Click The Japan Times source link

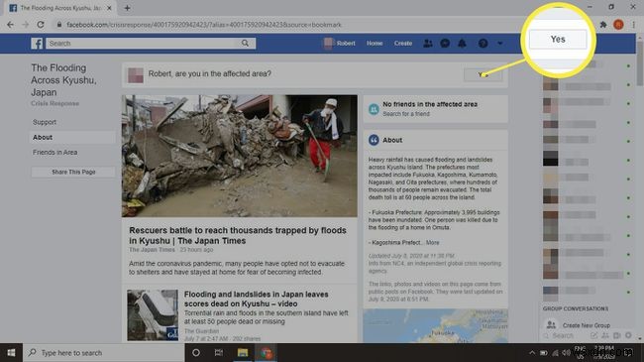click(x=152, y=250)
